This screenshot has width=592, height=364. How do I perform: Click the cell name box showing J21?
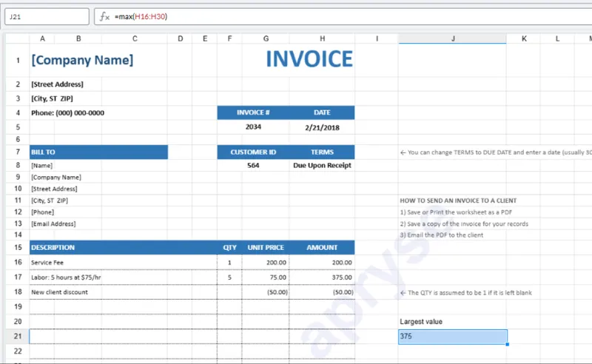pyautogui.click(x=47, y=16)
